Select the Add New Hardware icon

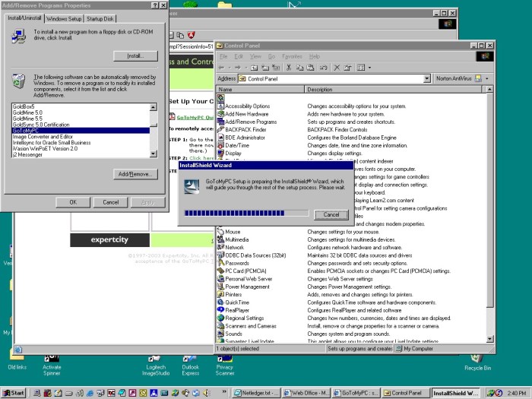coord(221,114)
